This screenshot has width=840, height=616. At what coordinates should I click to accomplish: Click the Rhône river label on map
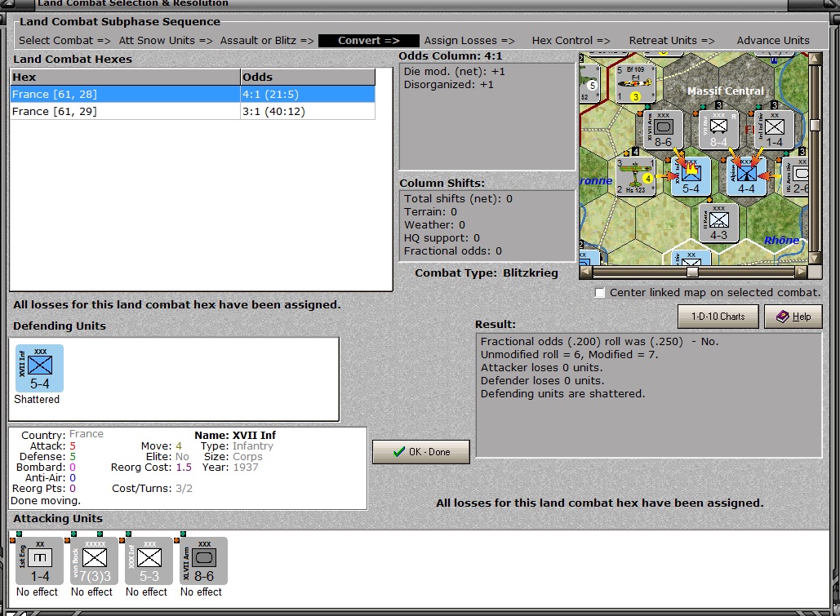click(x=781, y=240)
